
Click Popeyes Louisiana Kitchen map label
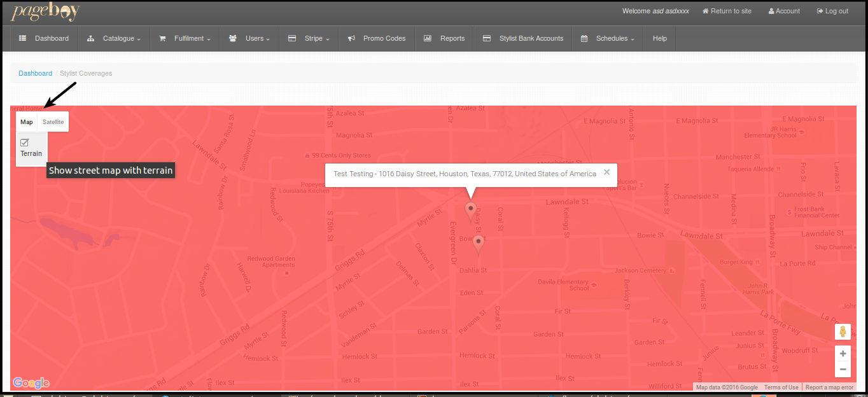point(305,187)
